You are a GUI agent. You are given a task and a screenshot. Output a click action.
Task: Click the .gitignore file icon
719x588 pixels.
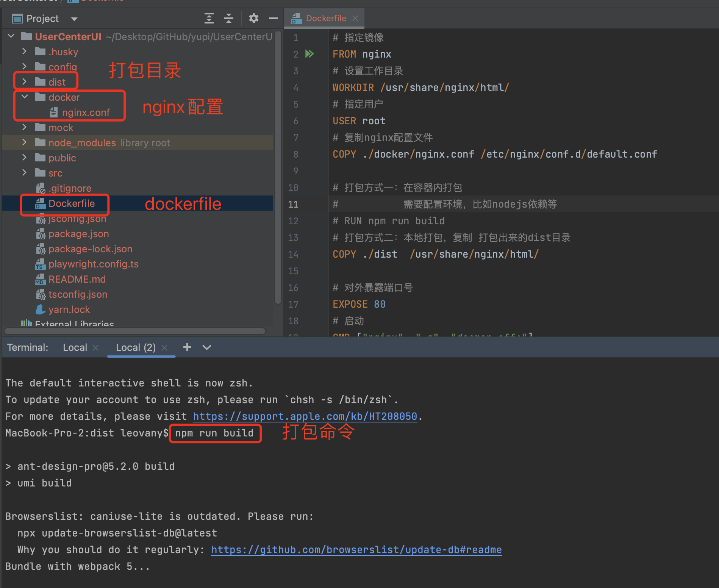[x=41, y=188]
